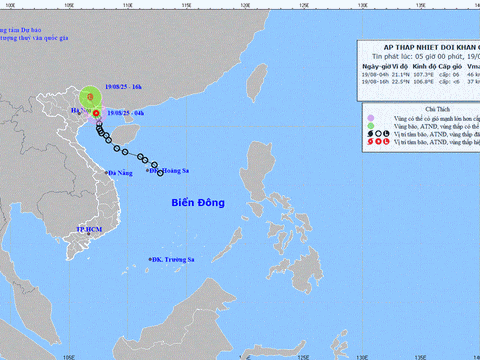Click the DK. Trường Sa label
Image resolution: width=480 pixels, height=360 pixels.
coord(173,260)
